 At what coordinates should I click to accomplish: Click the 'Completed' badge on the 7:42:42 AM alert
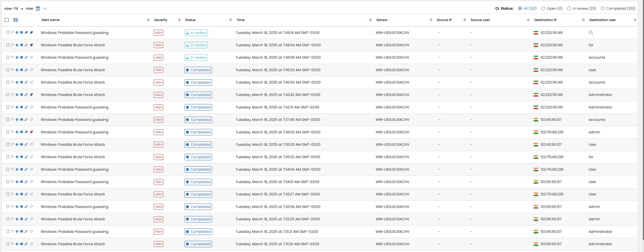pos(198,95)
